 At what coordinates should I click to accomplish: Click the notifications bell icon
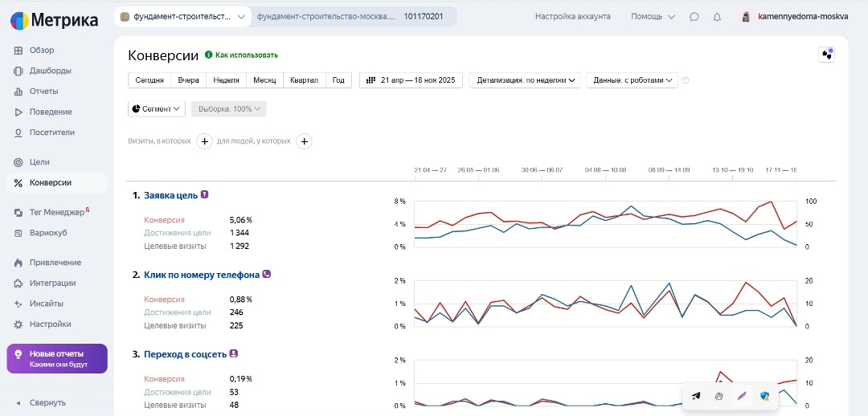[717, 17]
